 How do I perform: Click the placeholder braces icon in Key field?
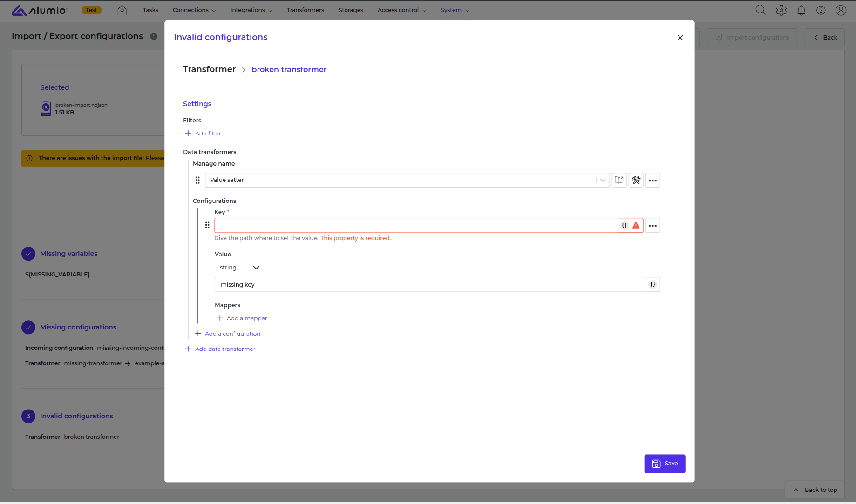[x=624, y=225]
